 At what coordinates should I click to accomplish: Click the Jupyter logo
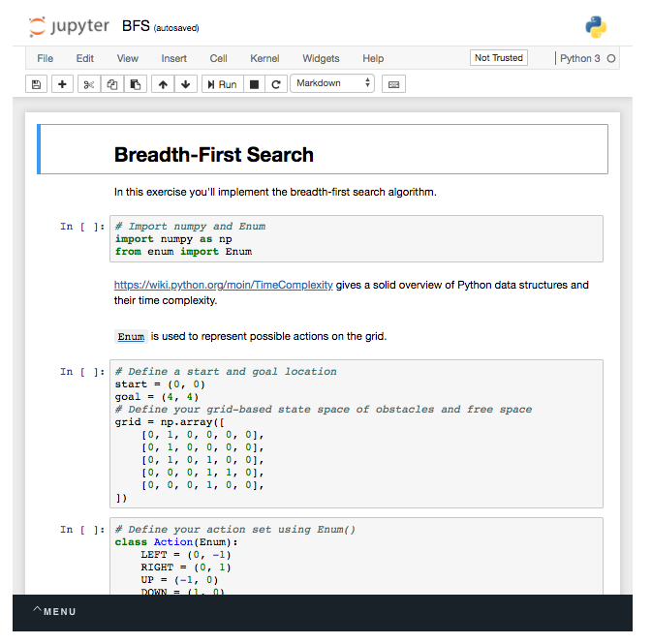pyautogui.click(x=69, y=26)
